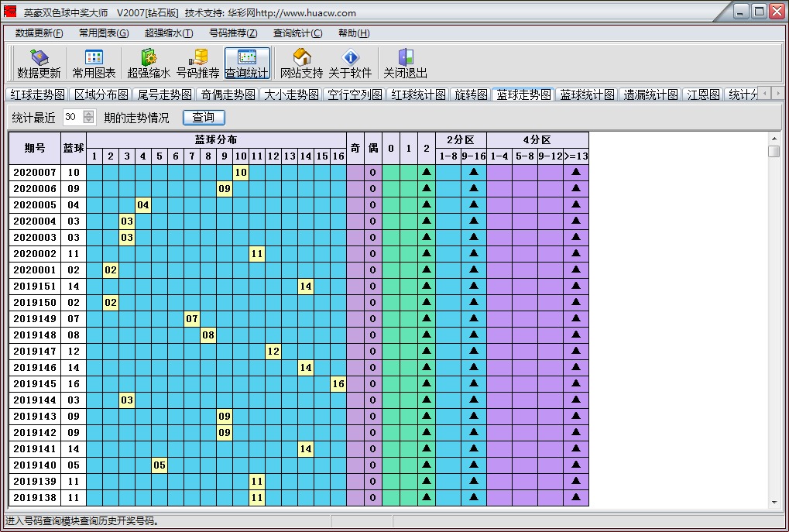Activate the 查询统计 toolbar icon
This screenshot has height=532, width=789.
pyautogui.click(x=247, y=62)
